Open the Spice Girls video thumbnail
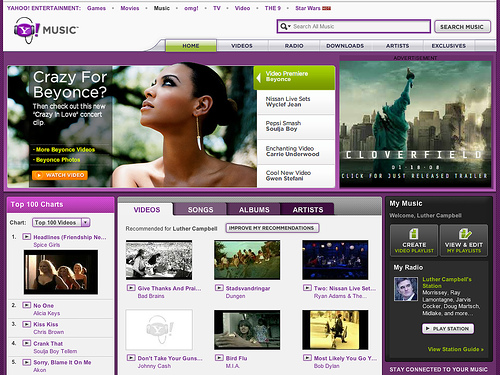The width and height of the screenshot is (500, 375). coord(61,272)
